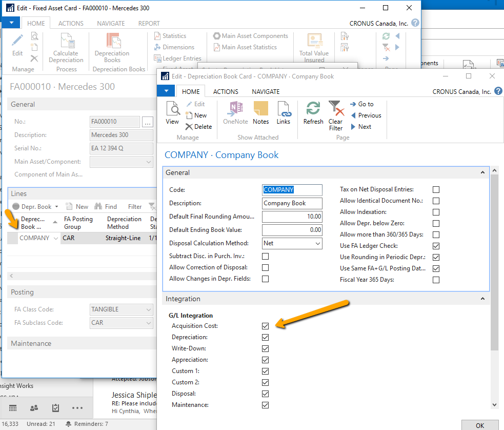Uncheck Acquisition Cost G/L Integration

point(265,326)
